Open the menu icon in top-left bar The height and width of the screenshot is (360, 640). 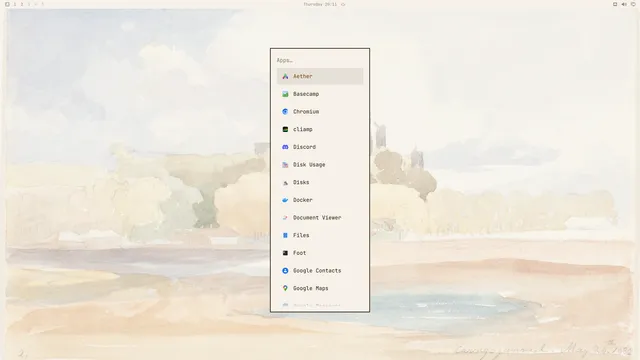click(7, 4)
